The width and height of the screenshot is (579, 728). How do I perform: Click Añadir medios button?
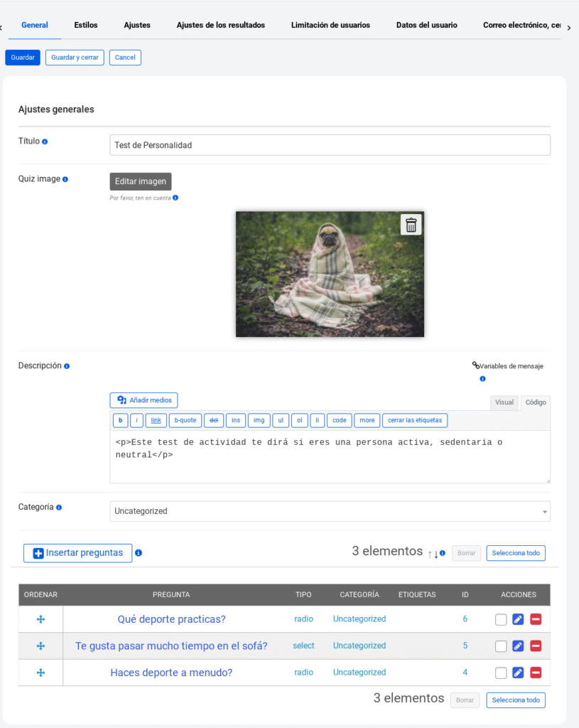pos(144,400)
